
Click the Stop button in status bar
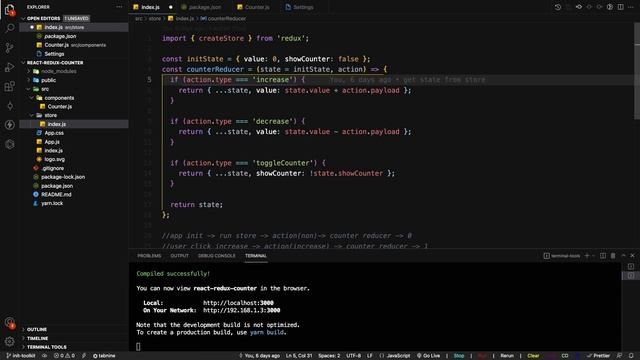point(459,356)
